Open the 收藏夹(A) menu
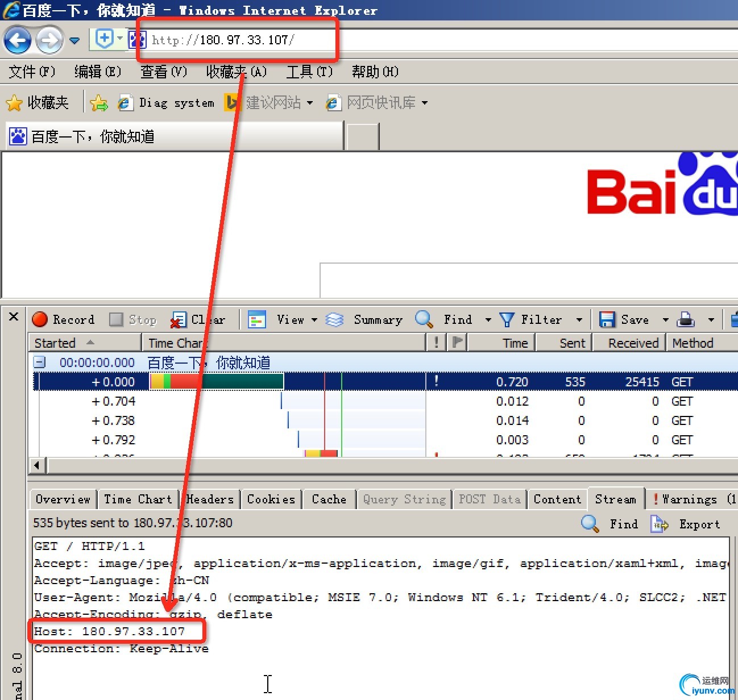The image size is (738, 700). (x=236, y=72)
